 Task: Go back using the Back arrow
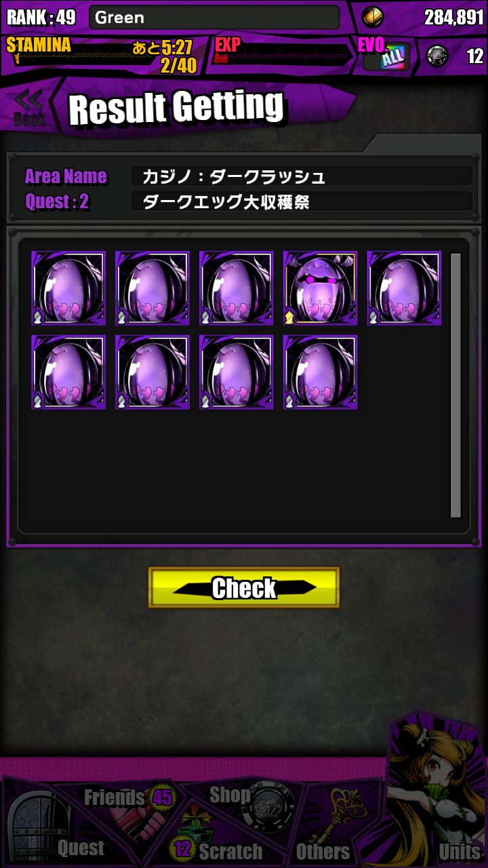[x=30, y=108]
